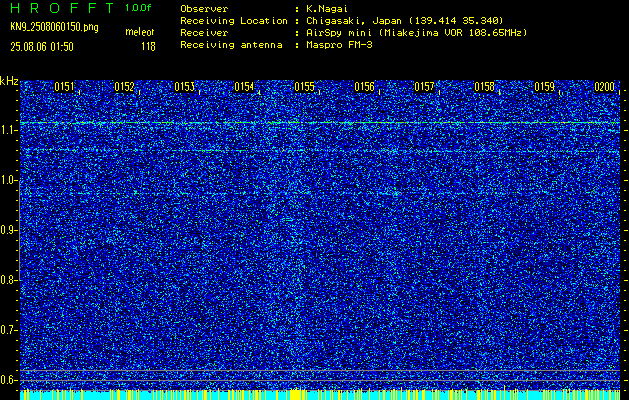Click the 1.1 kHz axis label

pyautogui.click(x=7, y=130)
